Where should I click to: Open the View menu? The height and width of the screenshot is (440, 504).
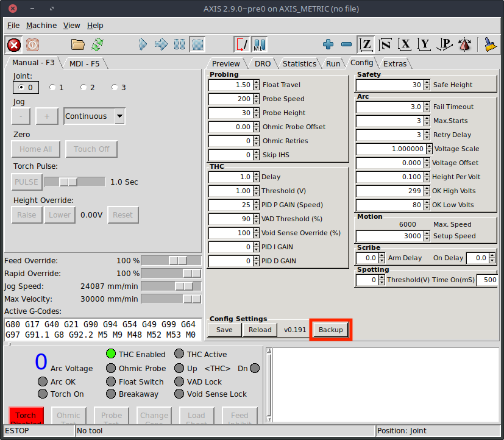pyautogui.click(x=71, y=26)
